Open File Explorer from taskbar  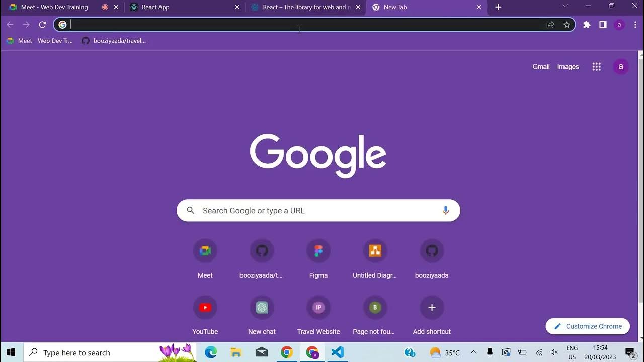click(236, 352)
